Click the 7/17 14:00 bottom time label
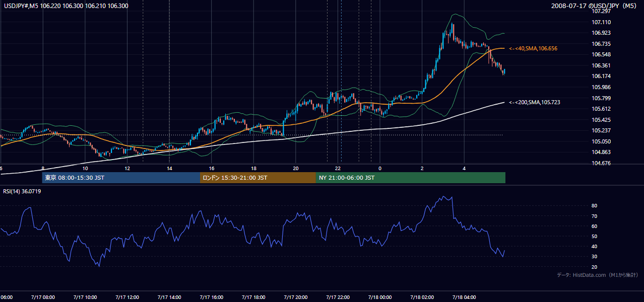This screenshot has width=644, height=302. click(169, 297)
